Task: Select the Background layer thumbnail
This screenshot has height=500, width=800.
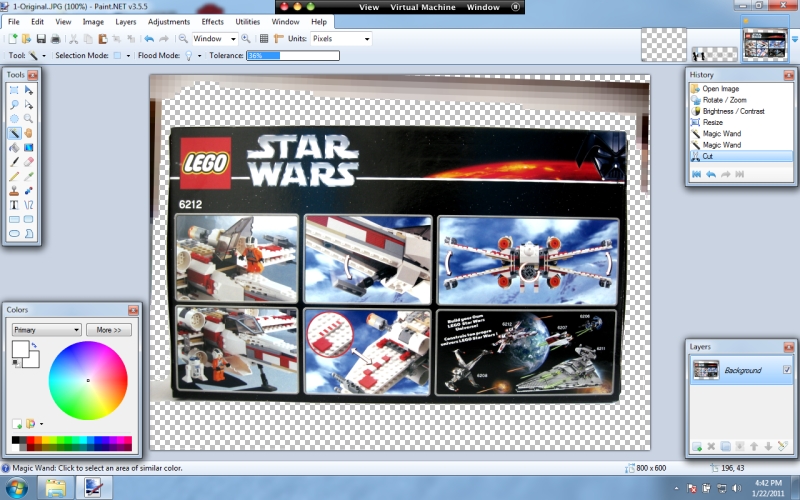Action: tap(706, 370)
